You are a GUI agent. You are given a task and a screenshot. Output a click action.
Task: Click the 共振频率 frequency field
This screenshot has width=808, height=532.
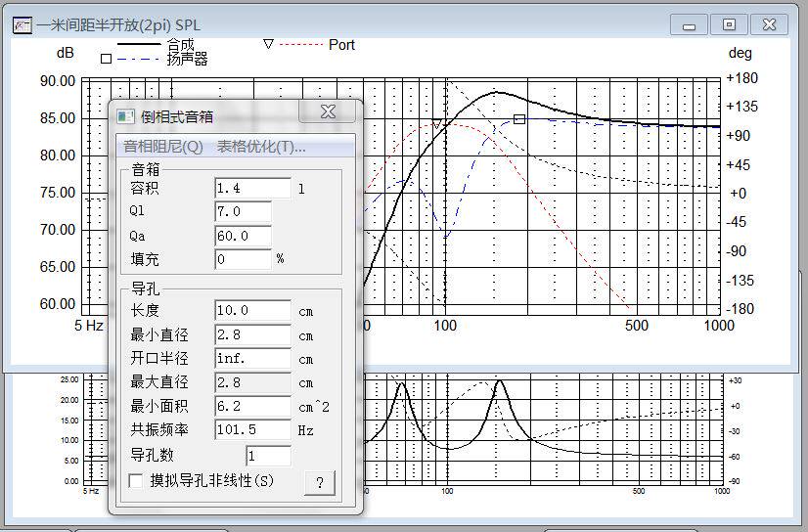pos(252,430)
